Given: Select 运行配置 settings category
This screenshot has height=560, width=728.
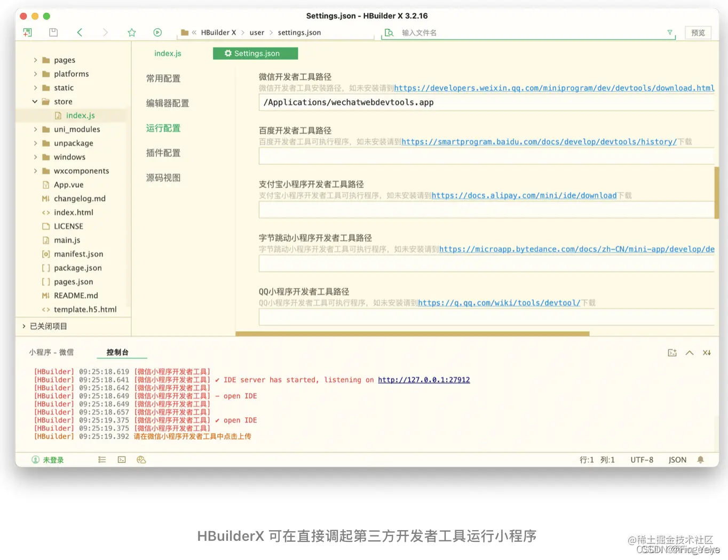Looking at the screenshot, I should pyautogui.click(x=163, y=129).
